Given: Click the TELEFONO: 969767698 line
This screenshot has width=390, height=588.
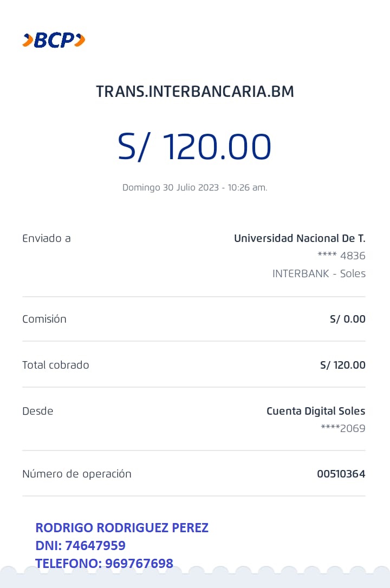Looking at the screenshot, I should coord(105,563).
